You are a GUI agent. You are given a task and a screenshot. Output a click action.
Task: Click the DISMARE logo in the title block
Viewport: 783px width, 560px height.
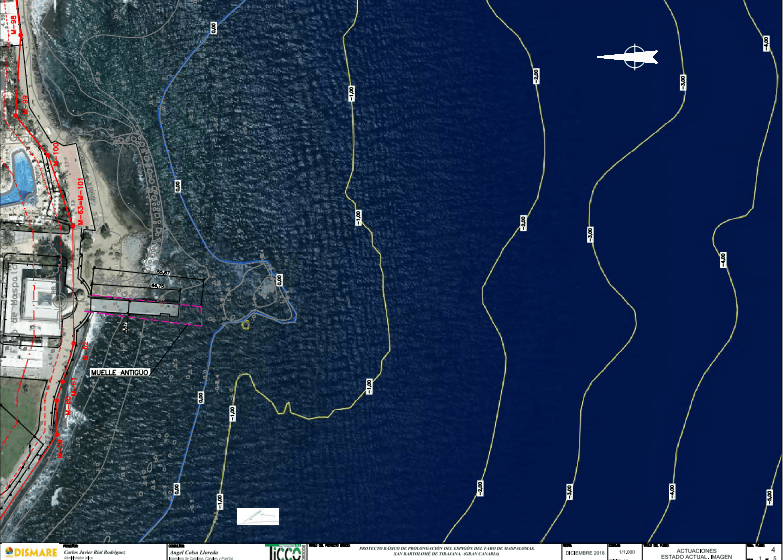(30, 551)
